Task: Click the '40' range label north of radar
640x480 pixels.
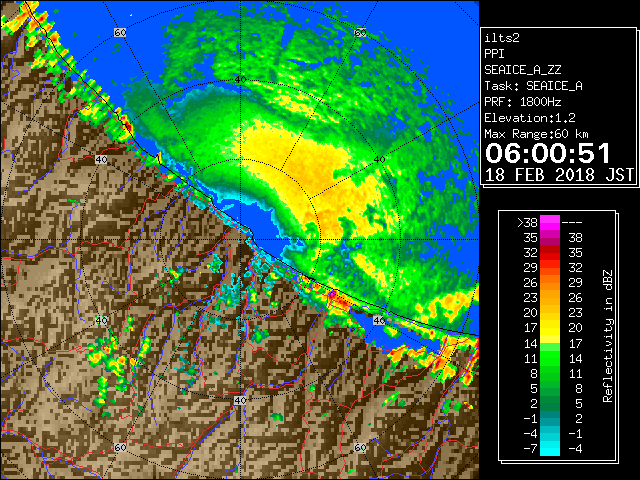Action: click(x=240, y=79)
